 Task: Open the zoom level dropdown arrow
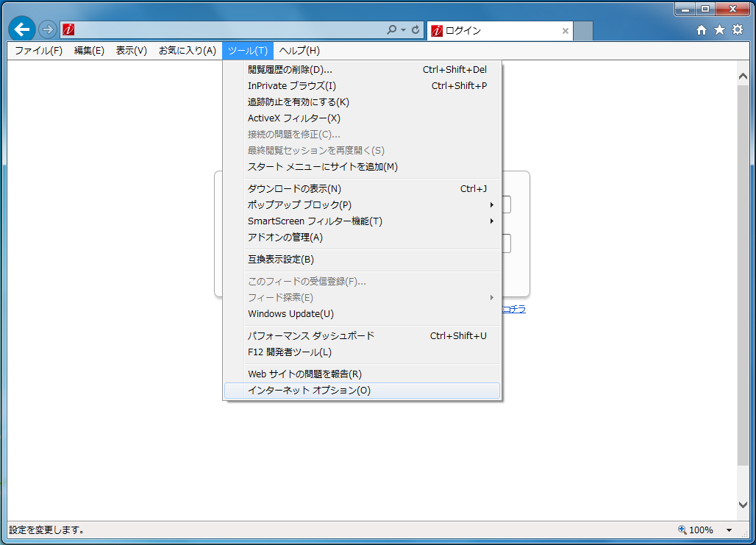pyautogui.click(x=729, y=530)
